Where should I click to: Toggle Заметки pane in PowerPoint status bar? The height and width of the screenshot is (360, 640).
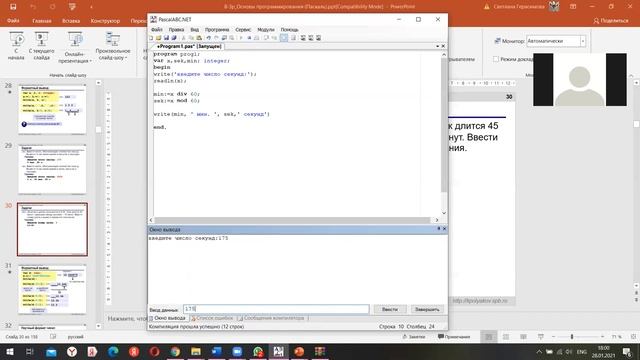click(414, 337)
